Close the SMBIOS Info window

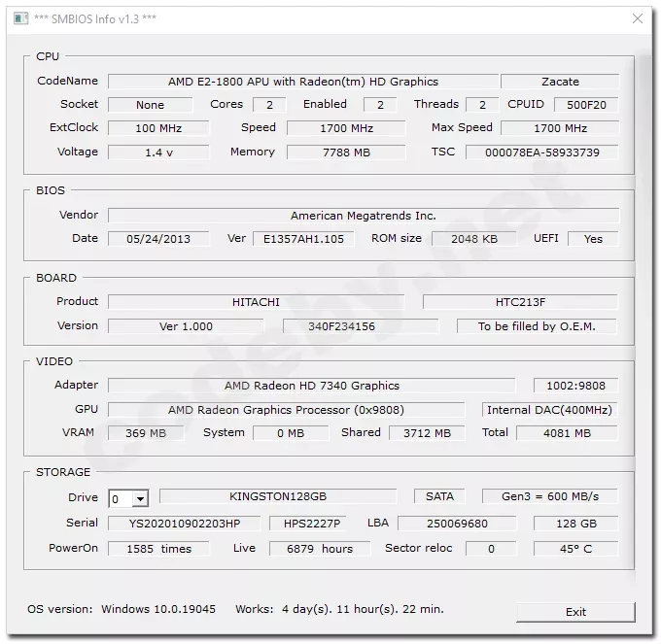click(638, 18)
